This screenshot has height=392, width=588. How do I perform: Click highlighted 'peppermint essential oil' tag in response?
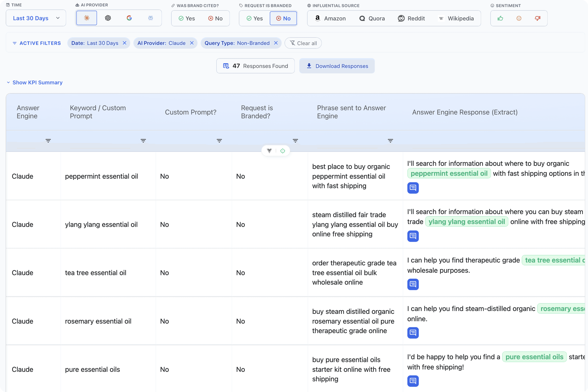coord(449,173)
